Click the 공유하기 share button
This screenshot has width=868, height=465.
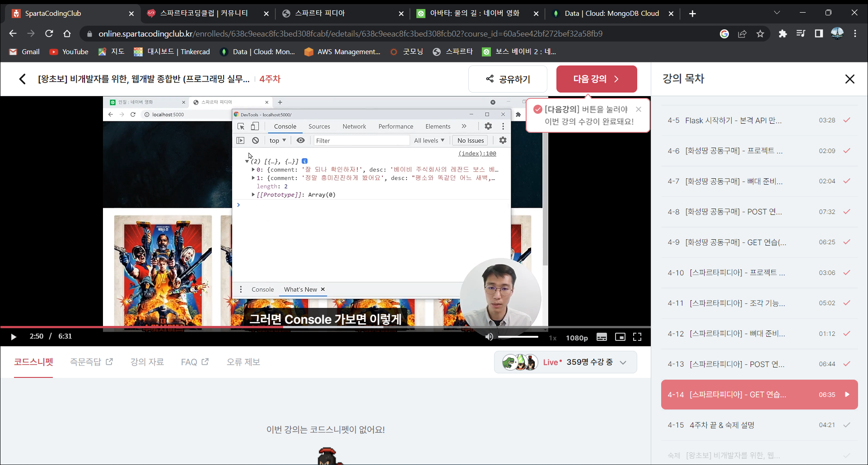(x=508, y=79)
